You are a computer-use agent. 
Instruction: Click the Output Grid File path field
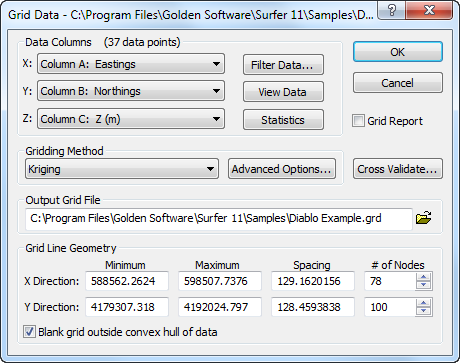[x=219, y=219]
